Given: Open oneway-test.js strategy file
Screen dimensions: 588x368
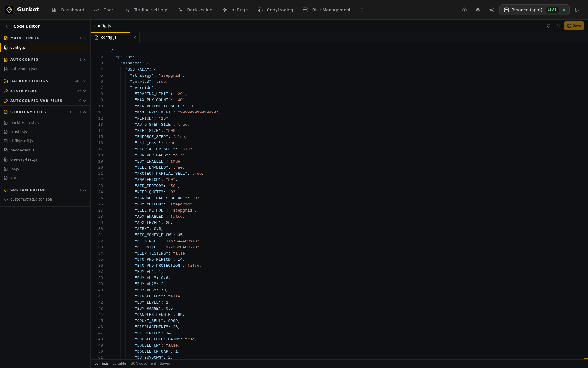Looking at the screenshot, I should 45,159.
